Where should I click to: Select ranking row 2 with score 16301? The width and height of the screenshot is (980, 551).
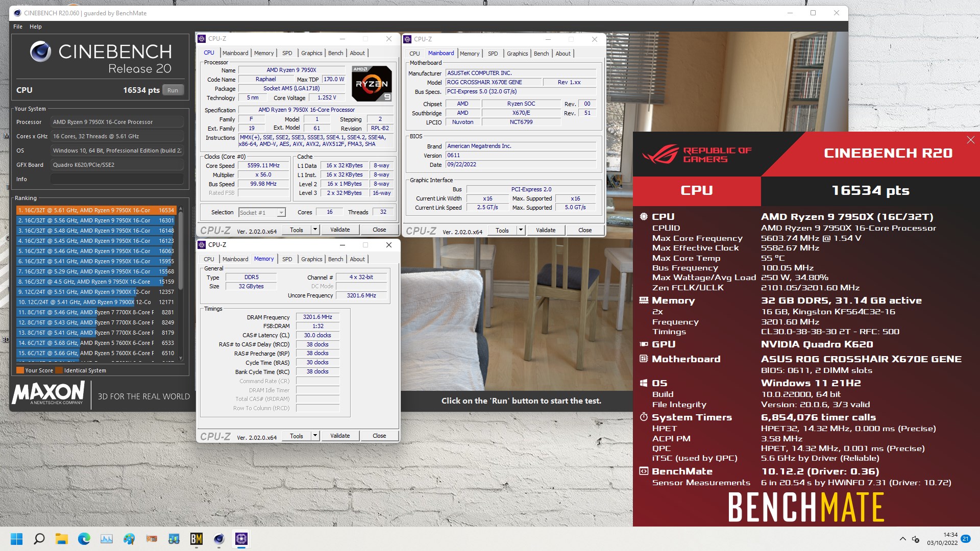pos(96,220)
